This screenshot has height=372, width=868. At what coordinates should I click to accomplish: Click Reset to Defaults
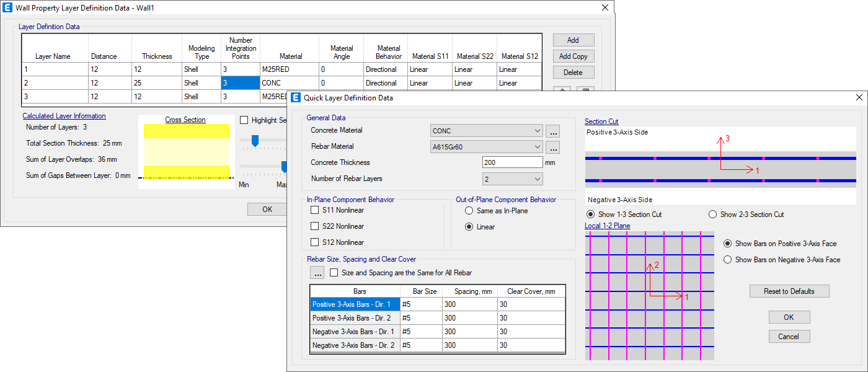[789, 291]
